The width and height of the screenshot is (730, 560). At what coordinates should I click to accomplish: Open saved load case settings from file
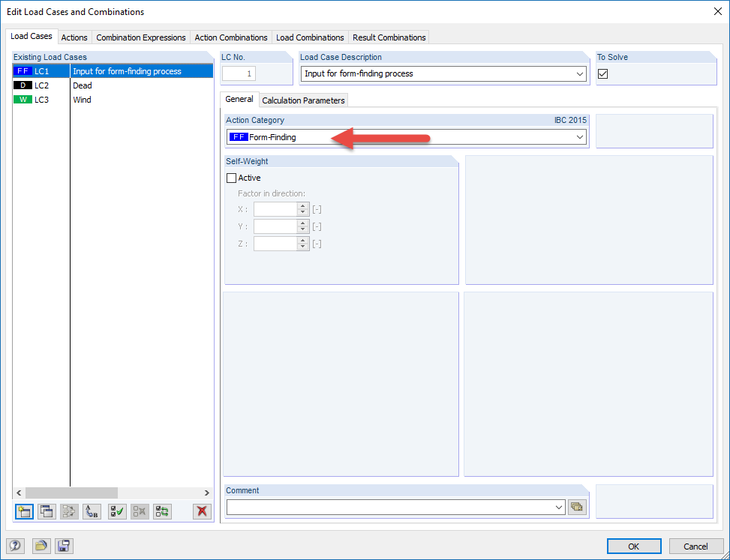(x=41, y=546)
